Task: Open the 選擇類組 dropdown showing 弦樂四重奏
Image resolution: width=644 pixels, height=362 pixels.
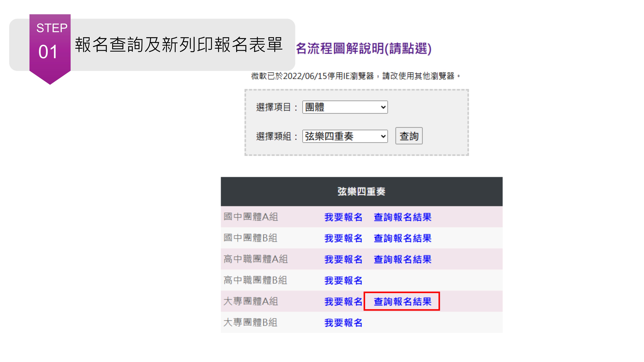Action: (x=345, y=136)
